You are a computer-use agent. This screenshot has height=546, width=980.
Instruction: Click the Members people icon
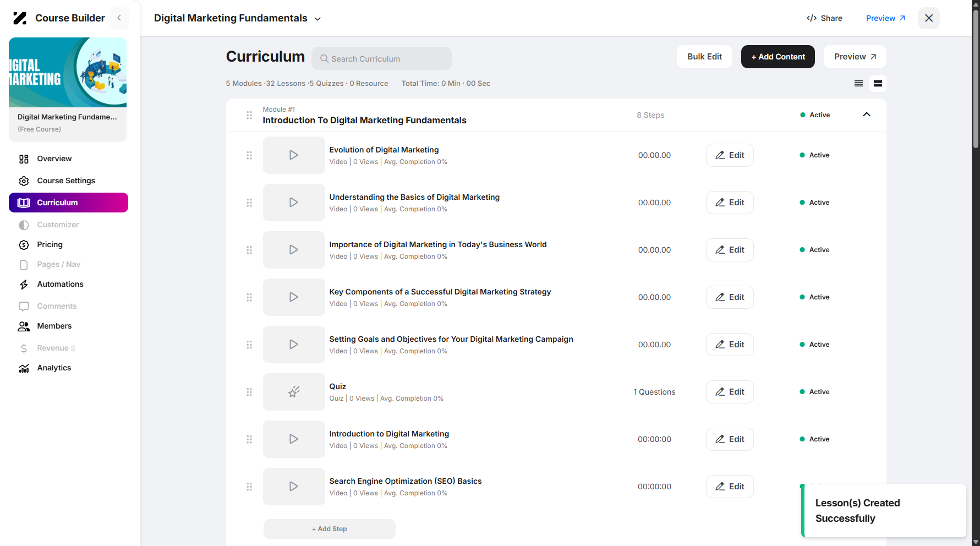point(24,326)
